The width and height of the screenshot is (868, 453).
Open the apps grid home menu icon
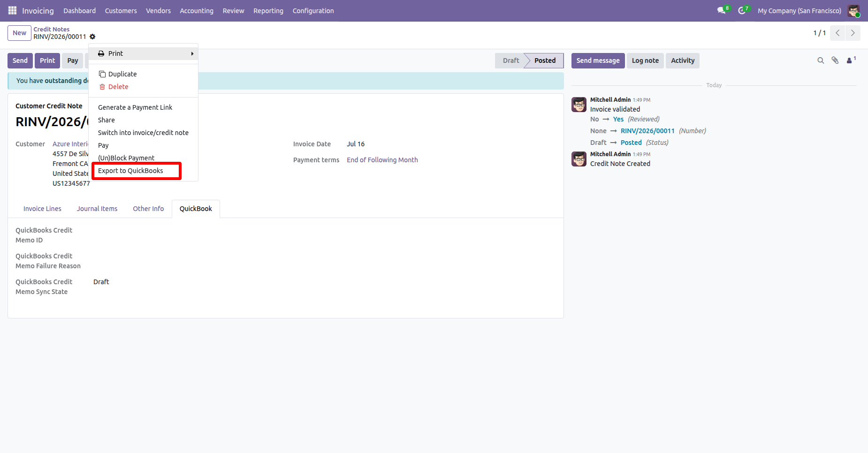point(12,10)
